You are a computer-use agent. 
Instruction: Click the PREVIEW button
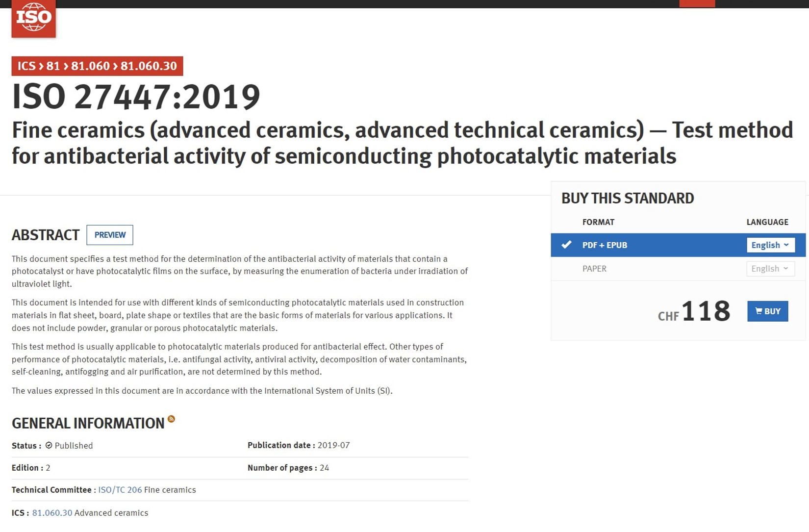[110, 235]
